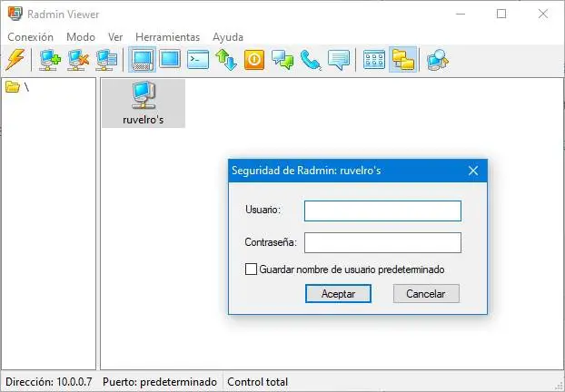
Task: Enable Guardar nombre de usuario predeterminado checkbox
Action: 251,269
